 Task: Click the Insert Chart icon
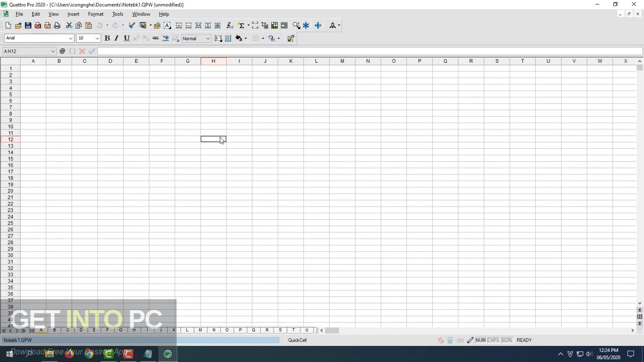click(x=143, y=26)
